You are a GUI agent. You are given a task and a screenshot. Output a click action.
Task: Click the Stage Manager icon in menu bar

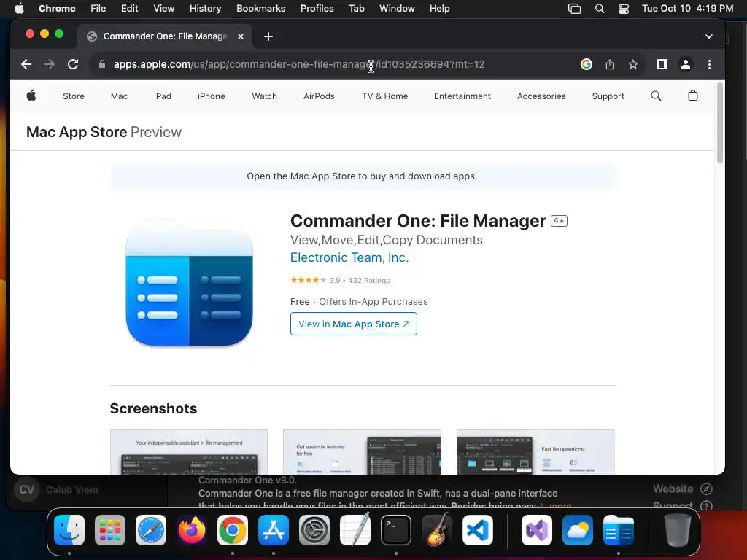pyautogui.click(x=575, y=9)
